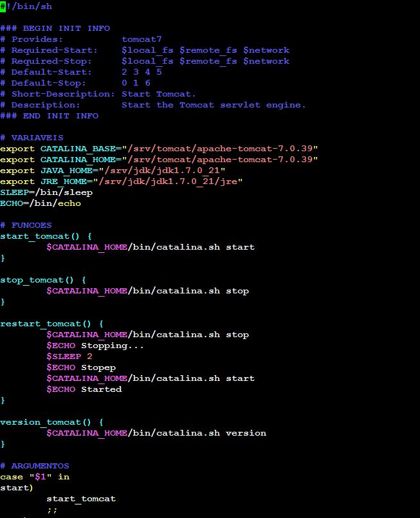Click the 'case "$1" in' statement
The image size is (420, 518).
(x=35, y=477)
